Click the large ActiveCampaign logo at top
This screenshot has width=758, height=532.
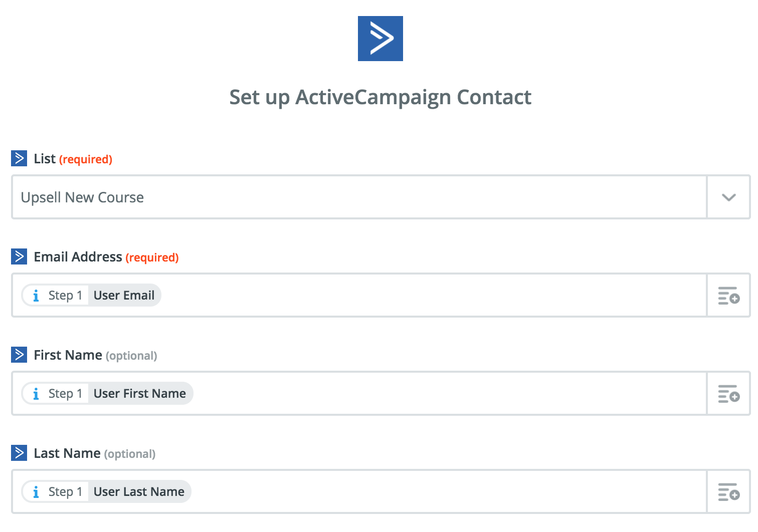click(x=380, y=39)
